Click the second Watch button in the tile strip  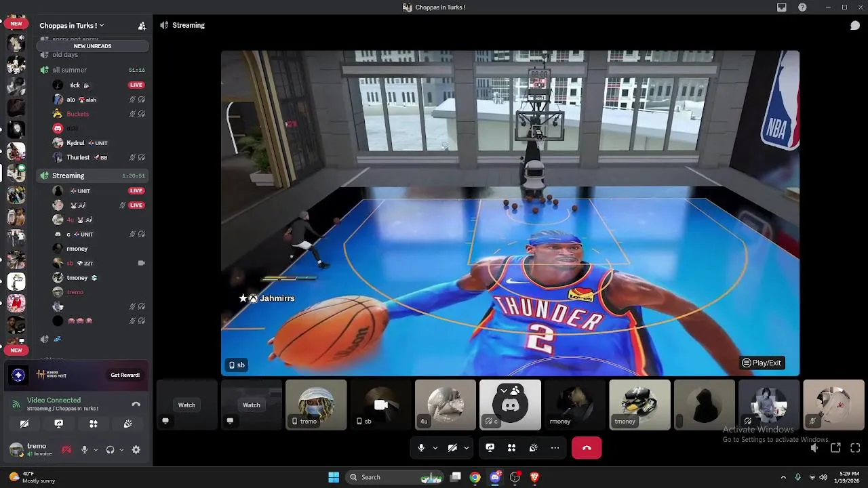[x=252, y=405]
